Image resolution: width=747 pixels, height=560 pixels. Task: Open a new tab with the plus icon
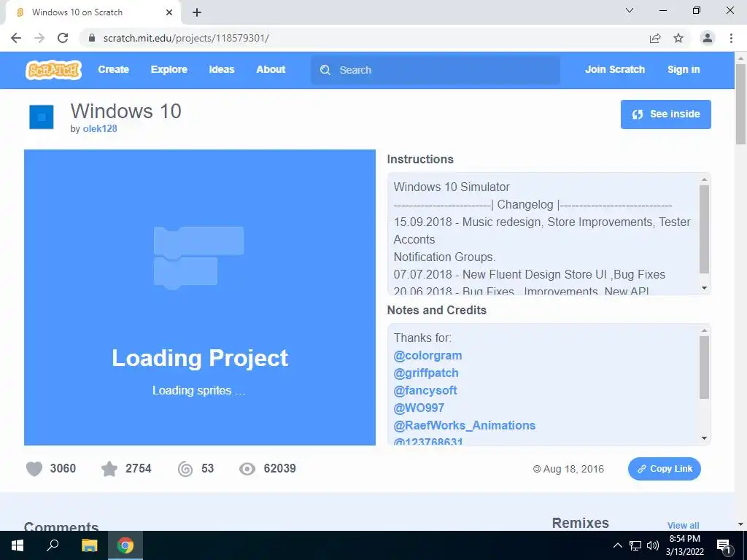point(197,13)
